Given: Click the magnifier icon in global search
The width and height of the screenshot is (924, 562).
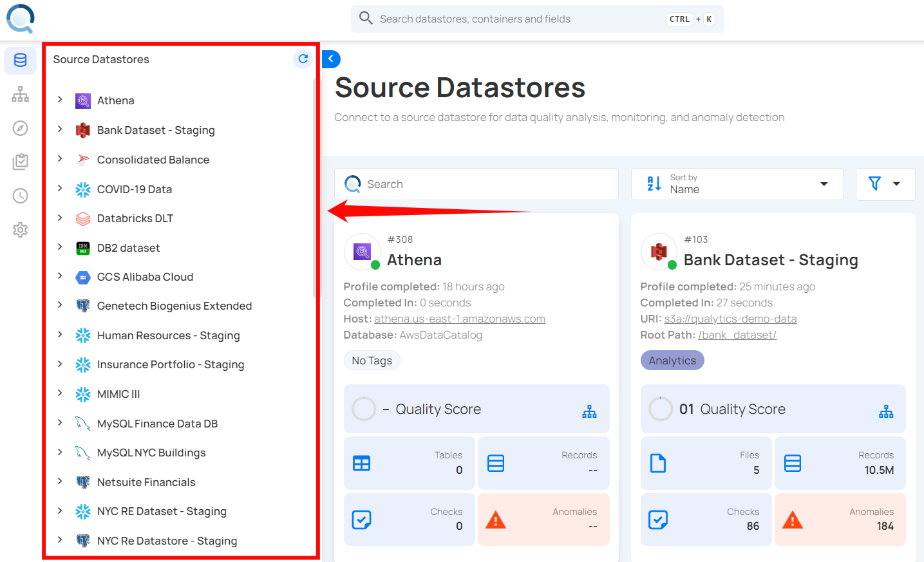Looking at the screenshot, I should [x=366, y=18].
